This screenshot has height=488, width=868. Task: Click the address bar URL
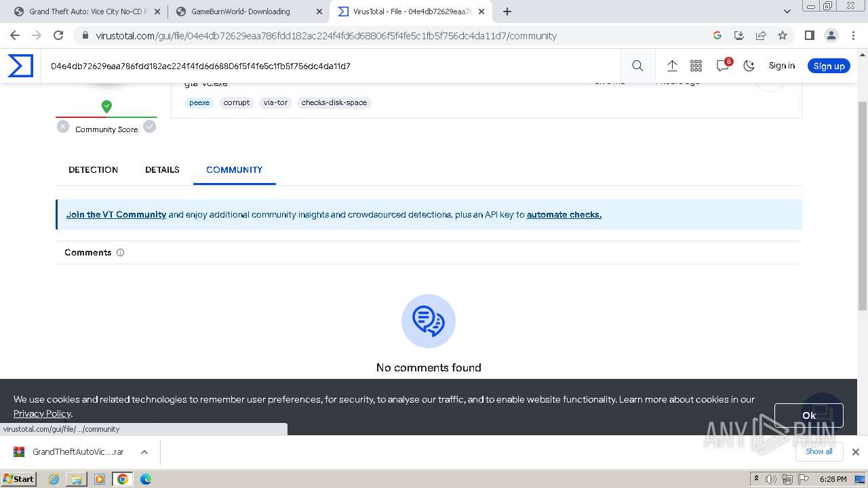click(x=326, y=35)
